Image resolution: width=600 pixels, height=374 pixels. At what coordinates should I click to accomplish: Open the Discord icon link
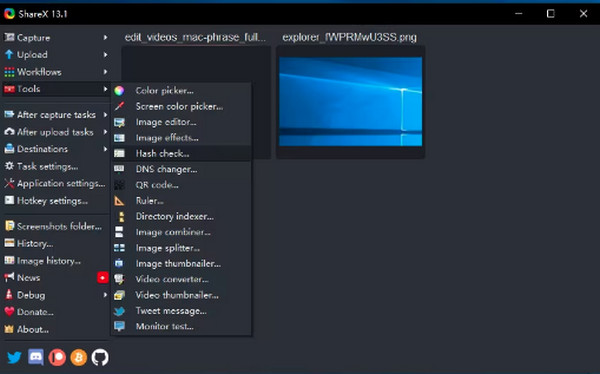(36, 358)
